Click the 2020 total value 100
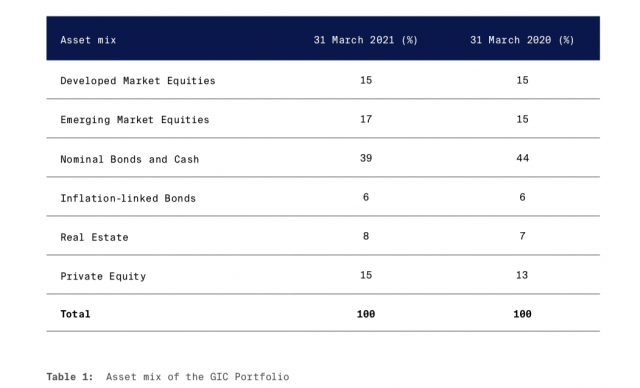This screenshot has height=388, width=640. (x=522, y=314)
